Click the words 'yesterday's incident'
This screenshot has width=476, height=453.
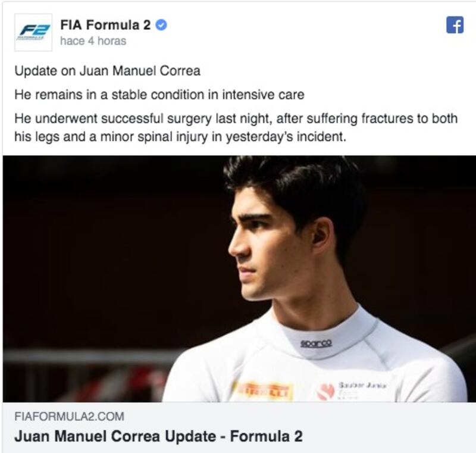[x=286, y=137]
